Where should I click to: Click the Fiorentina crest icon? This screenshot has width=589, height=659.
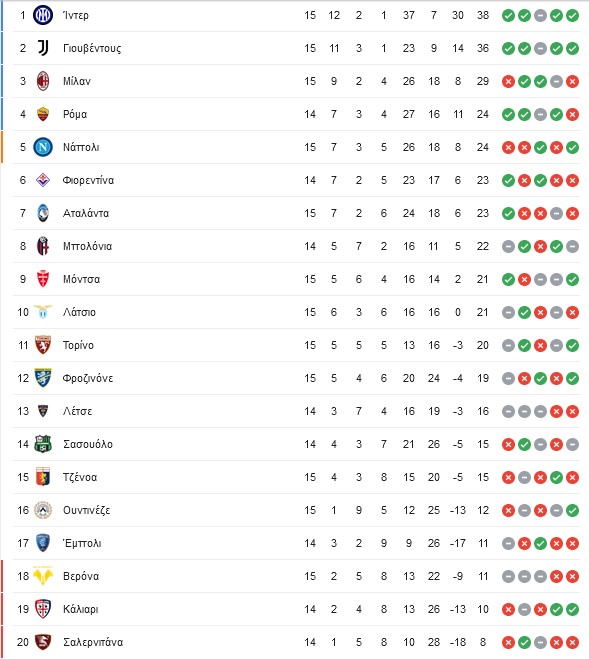tap(43, 180)
